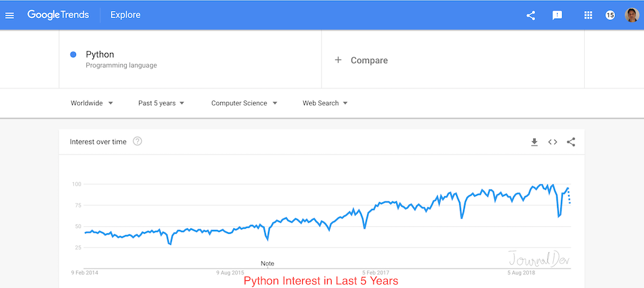Click the user profile avatar
The image size is (644, 288).
click(632, 15)
